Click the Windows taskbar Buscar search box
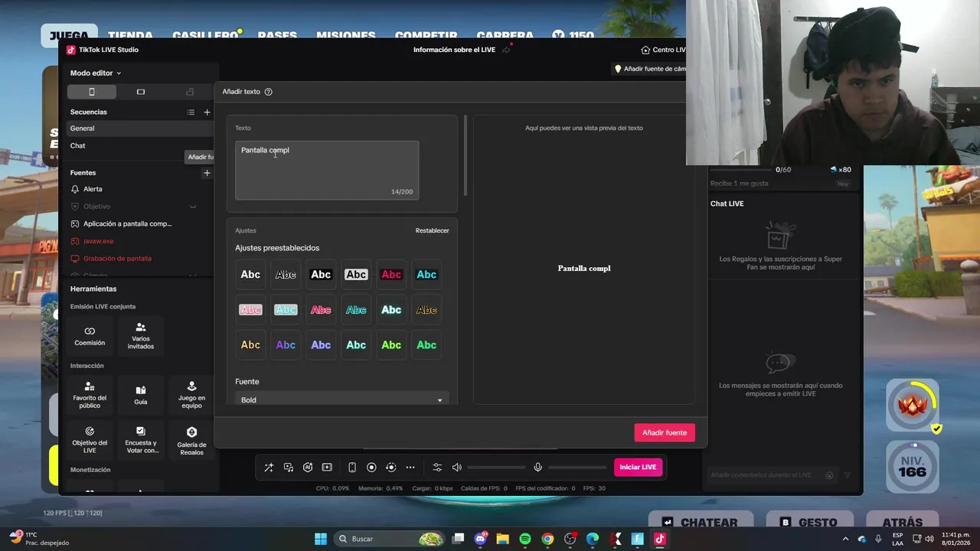 (390, 539)
